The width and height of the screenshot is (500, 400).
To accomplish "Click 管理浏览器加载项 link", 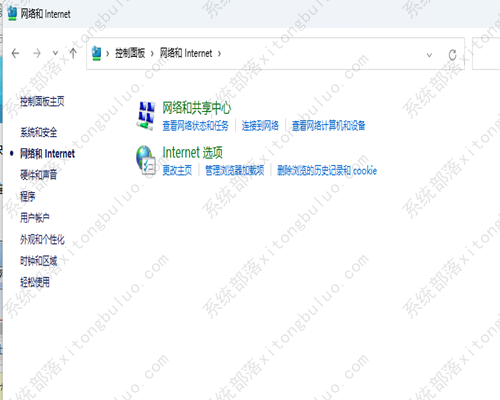I will pos(235,170).
